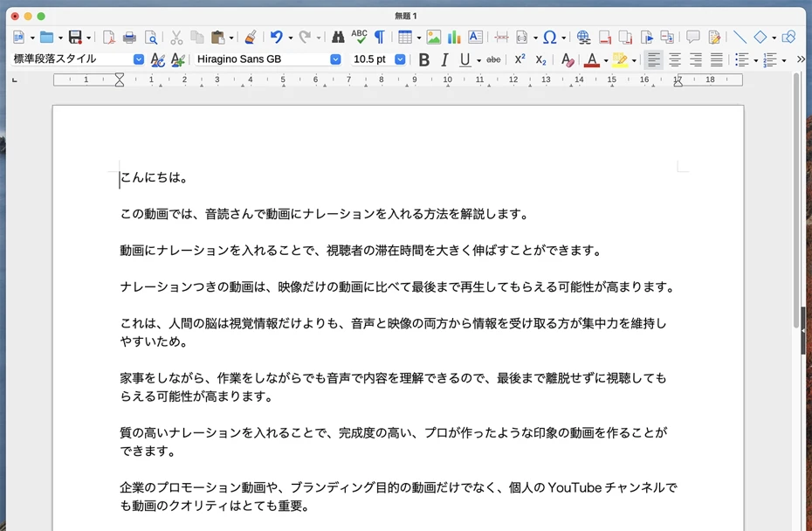Screen dimensions: 812x531
Task: Insert a special character with Omega icon
Action: pyautogui.click(x=549, y=37)
